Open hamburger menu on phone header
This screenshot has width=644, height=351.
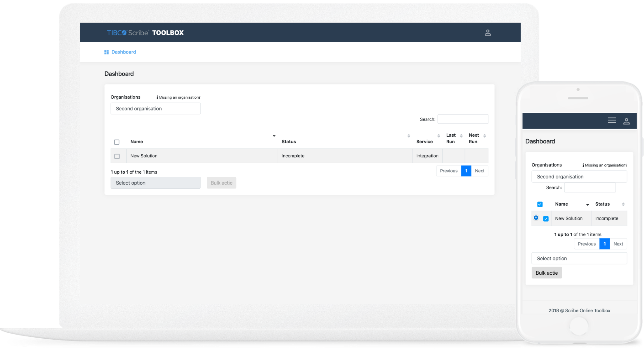click(x=612, y=120)
